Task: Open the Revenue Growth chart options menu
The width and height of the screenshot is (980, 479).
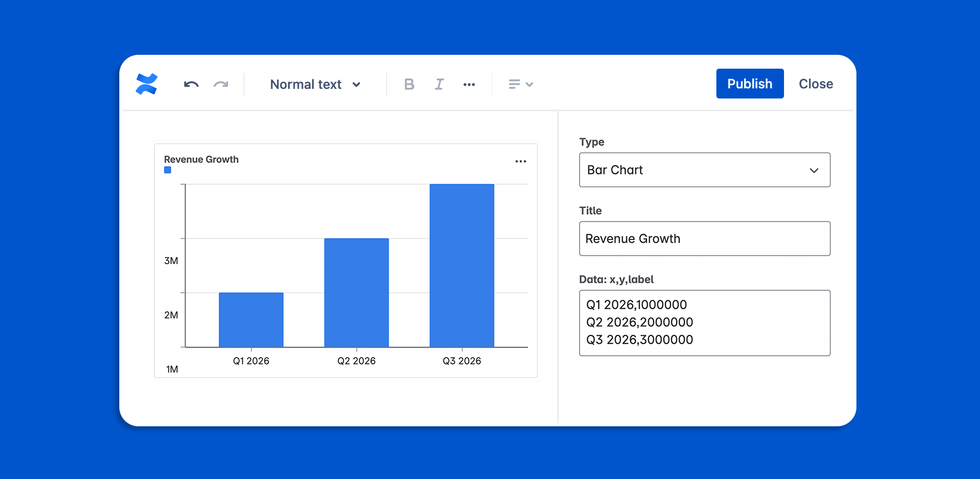Action: point(521,161)
